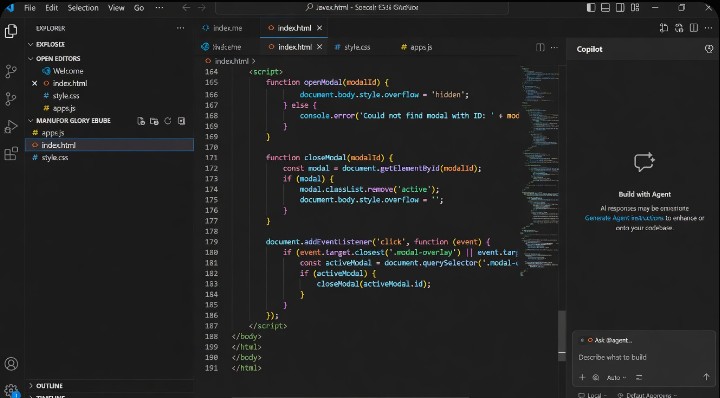Open the Accounts menu icon
The image size is (720, 398).
coord(11,364)
